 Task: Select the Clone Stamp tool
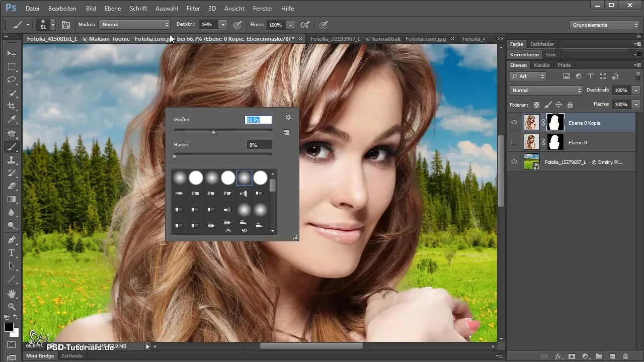(x=12, y=160)
